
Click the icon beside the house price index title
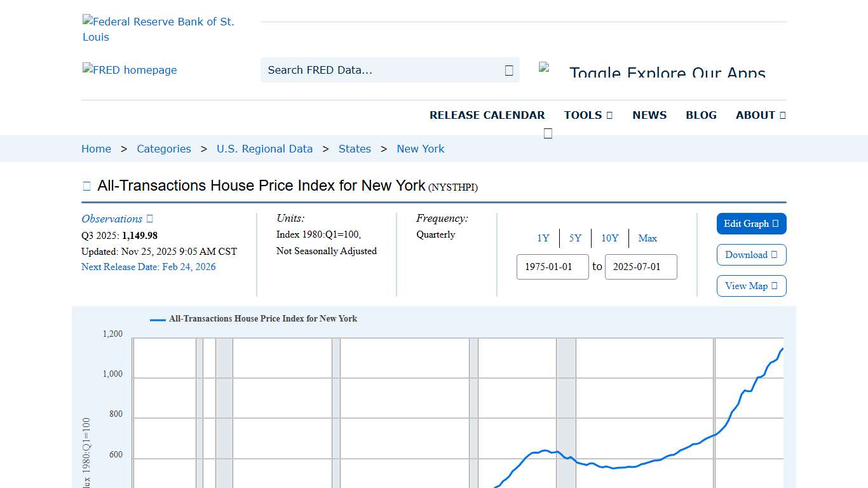(86, 186)
